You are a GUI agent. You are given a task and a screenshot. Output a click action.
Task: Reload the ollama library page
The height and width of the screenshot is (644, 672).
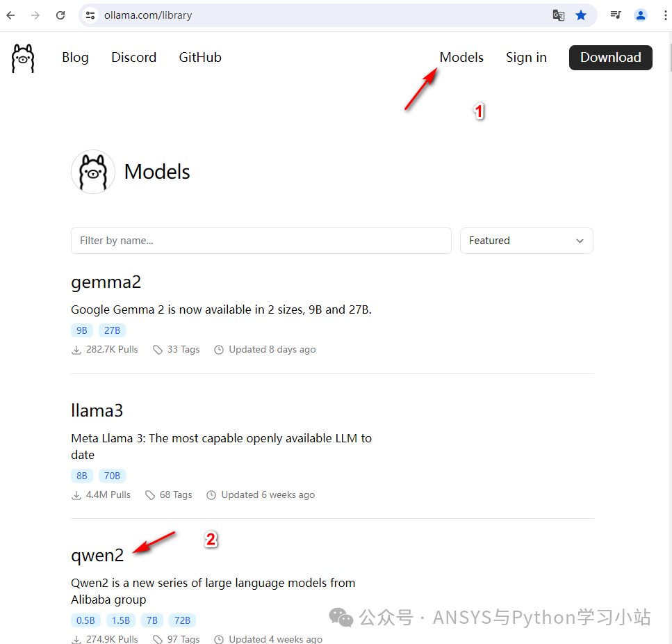60,15
